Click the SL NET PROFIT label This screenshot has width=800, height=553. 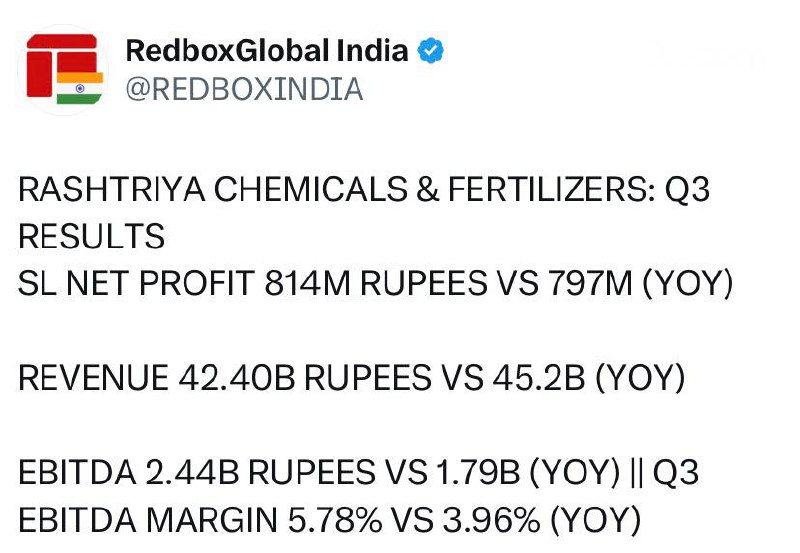pyautogui.click(x=137, y=284)
